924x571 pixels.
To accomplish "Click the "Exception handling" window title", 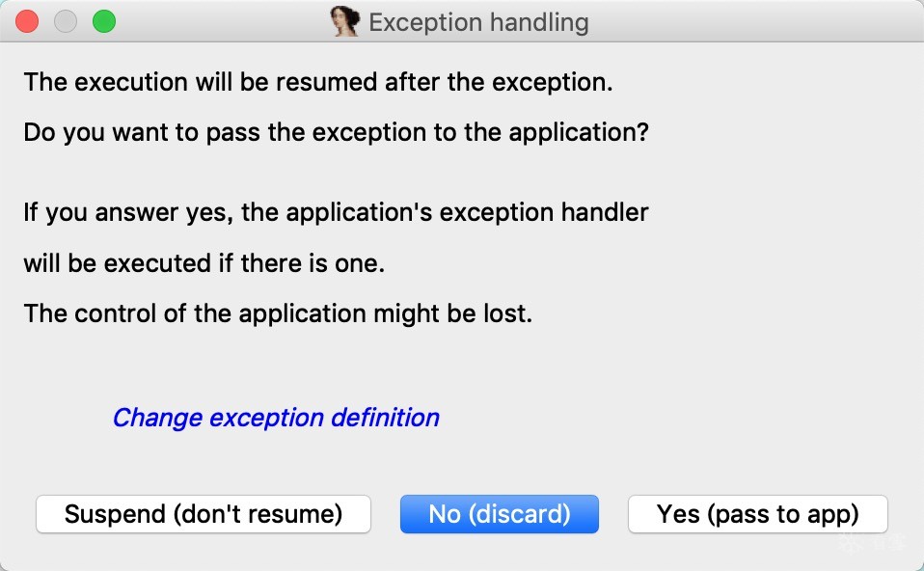I will (x=478, y=21).
